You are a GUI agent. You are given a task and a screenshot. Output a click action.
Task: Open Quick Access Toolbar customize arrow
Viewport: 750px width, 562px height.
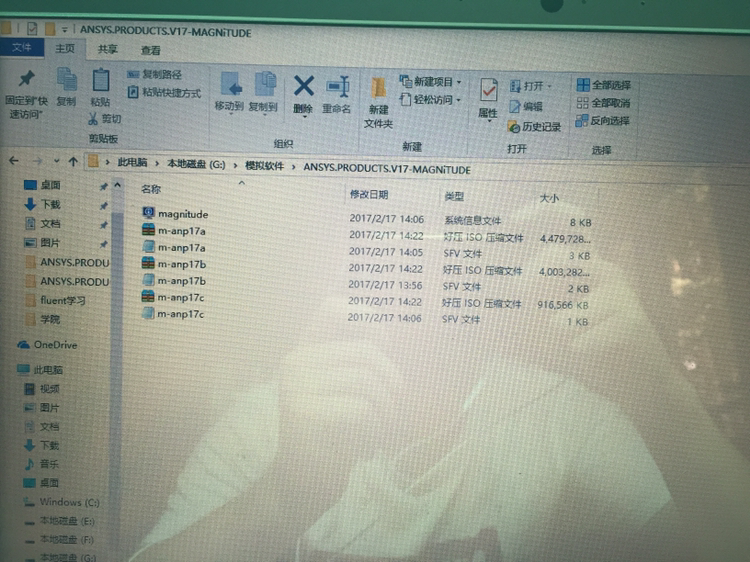point(64,30)
